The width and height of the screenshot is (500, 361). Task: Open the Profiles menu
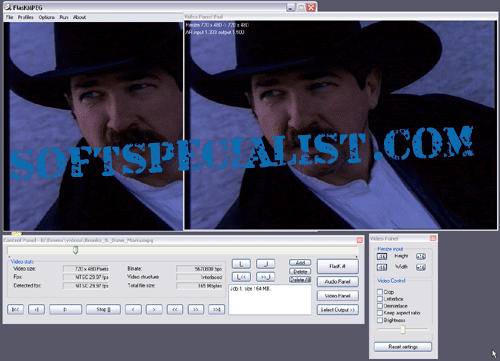[x=26, y=17]
